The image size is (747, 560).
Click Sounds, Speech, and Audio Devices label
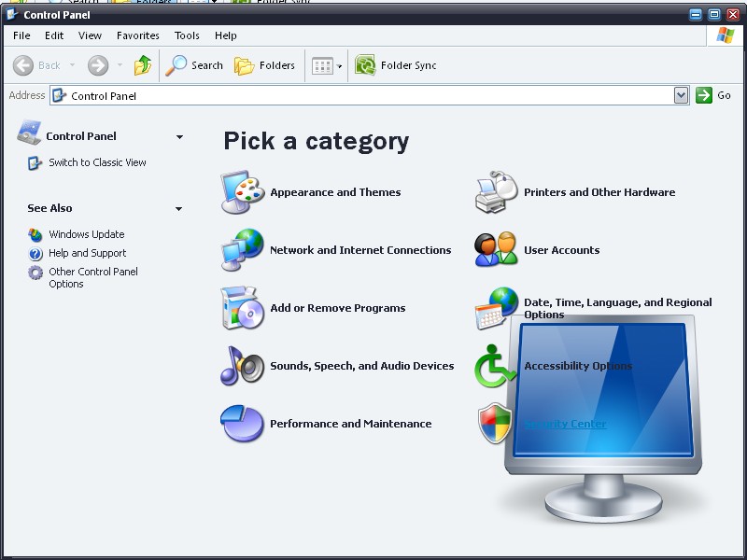tap(362, 366)
